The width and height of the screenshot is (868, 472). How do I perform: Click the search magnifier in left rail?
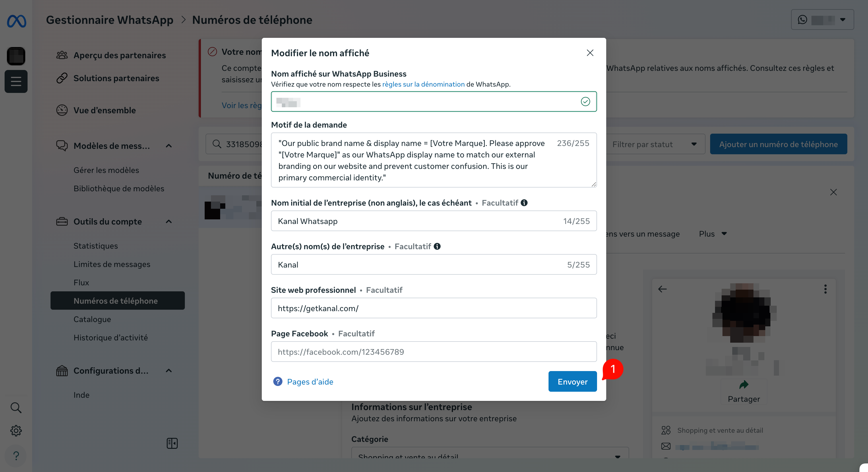(16, 408)
